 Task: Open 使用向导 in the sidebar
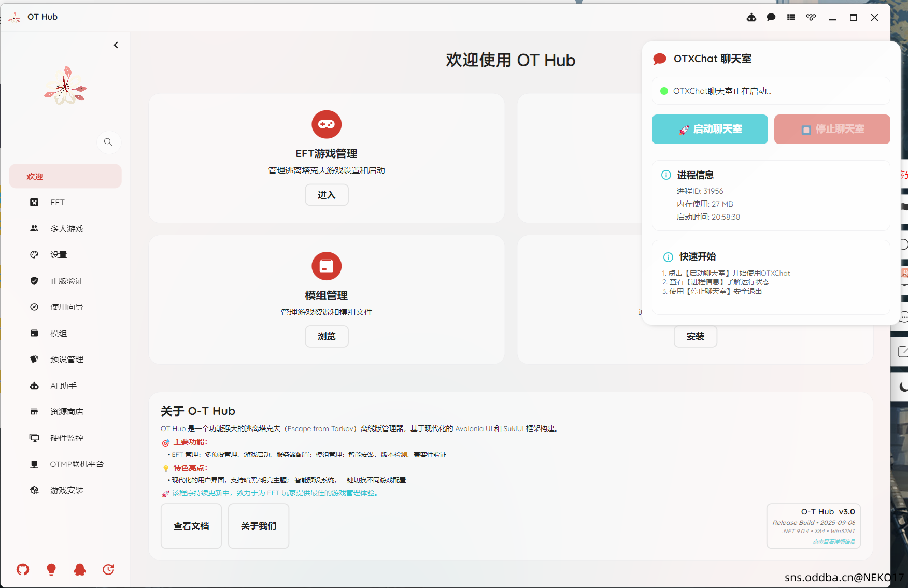[x=65, y=307]
